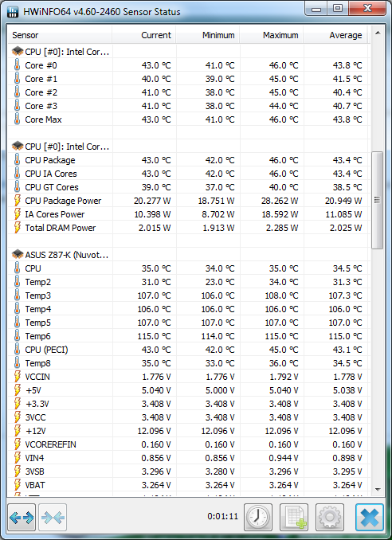
Task: Click chip icon of first CPU [#0] group
Action: [18, 52]
